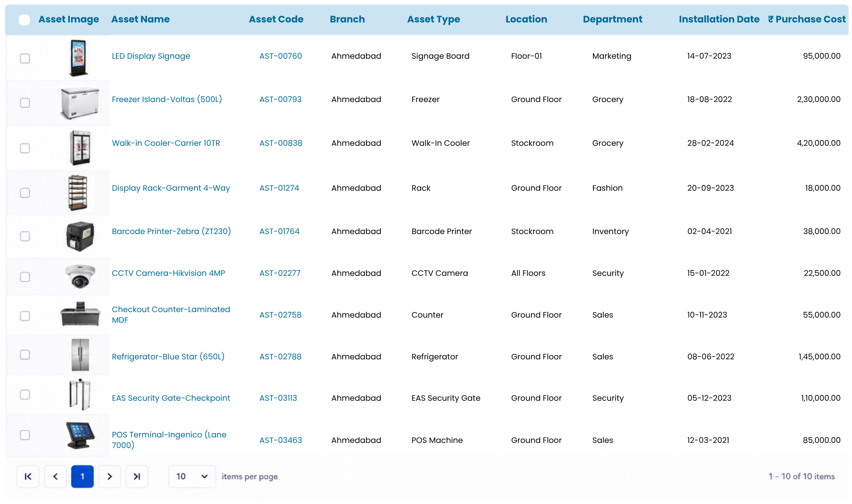
Task: Open Walk-in Cooler-Carrier 10TR asset link
Action: (166, 143)
